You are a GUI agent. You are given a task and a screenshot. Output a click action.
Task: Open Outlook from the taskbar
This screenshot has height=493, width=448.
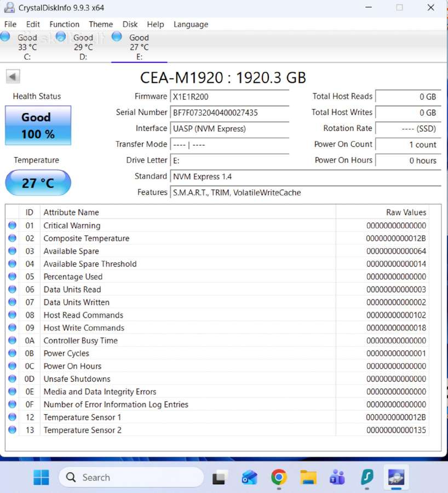click(249, 477)
